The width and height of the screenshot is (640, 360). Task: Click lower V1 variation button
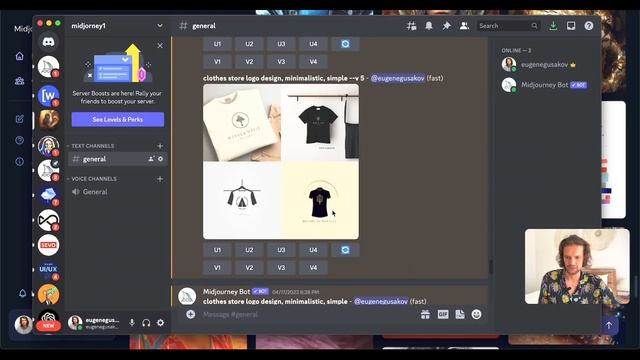(218, 268)
